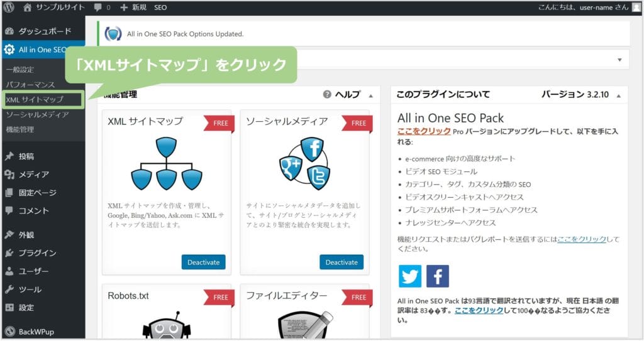Select パフォーマンス submenu item
This screenshot has width=644, height=341.
pyautogui.click(x=30, y=85)
